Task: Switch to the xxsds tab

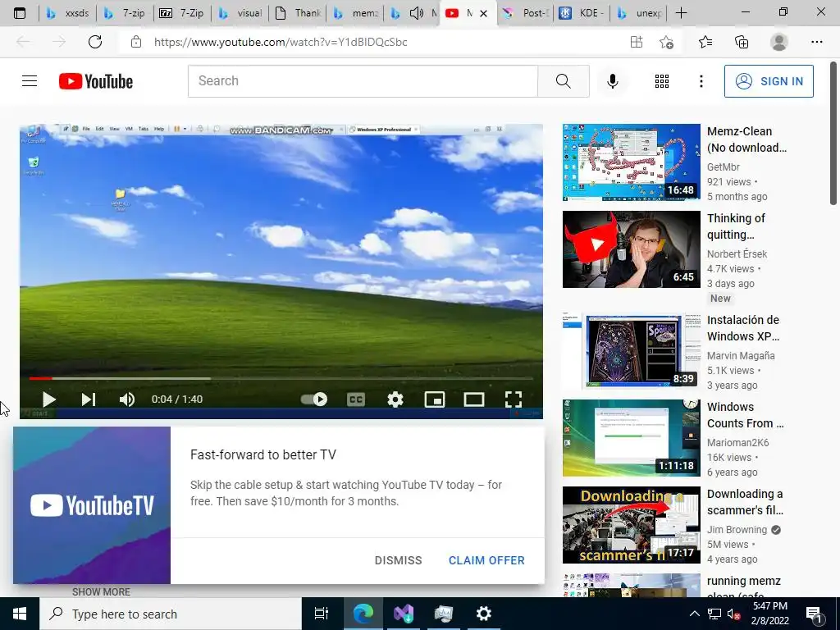Action: 67,13
